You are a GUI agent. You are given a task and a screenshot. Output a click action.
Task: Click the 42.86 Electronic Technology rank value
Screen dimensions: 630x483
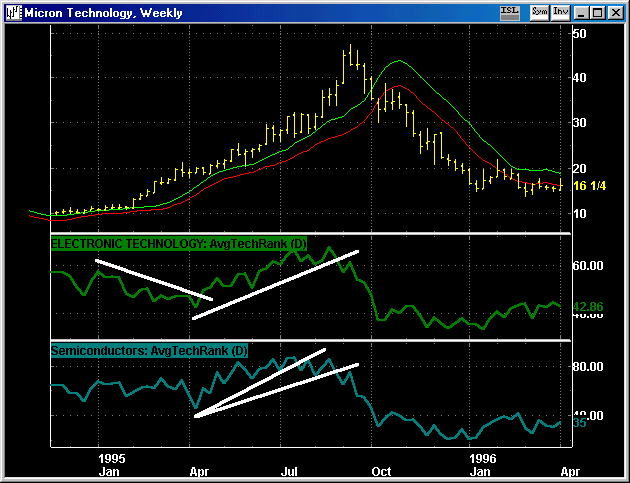(x=588, y=307)
